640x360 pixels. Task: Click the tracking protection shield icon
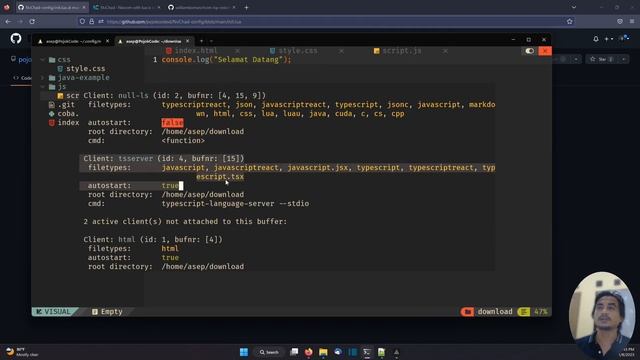[82, 21]
